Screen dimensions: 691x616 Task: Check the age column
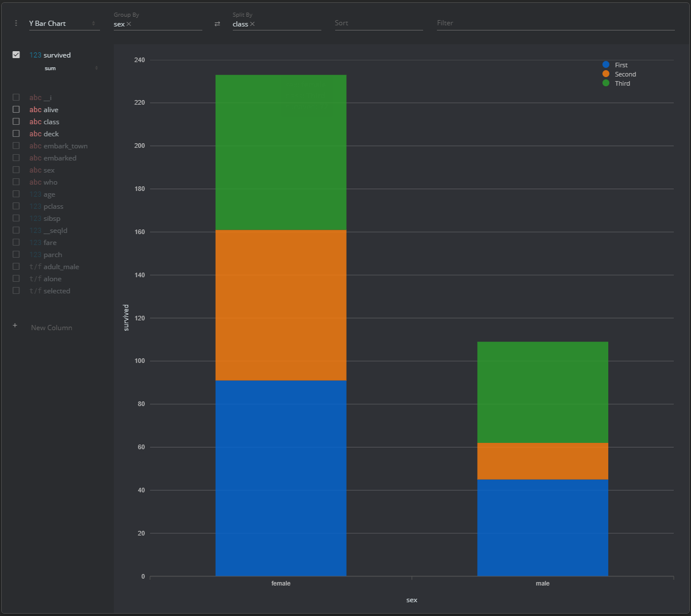[x=16, y=194]
